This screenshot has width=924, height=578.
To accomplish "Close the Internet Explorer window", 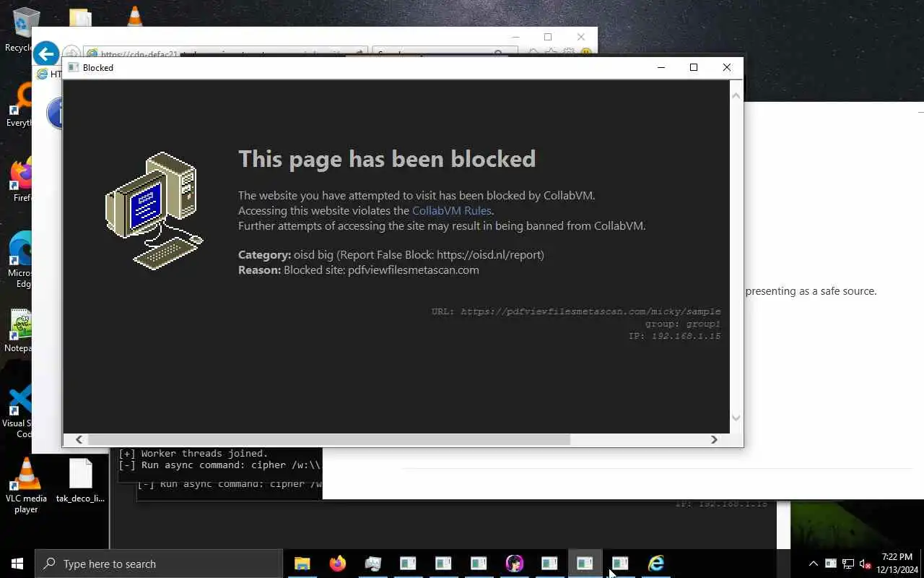I will click(x=581, y=37).
